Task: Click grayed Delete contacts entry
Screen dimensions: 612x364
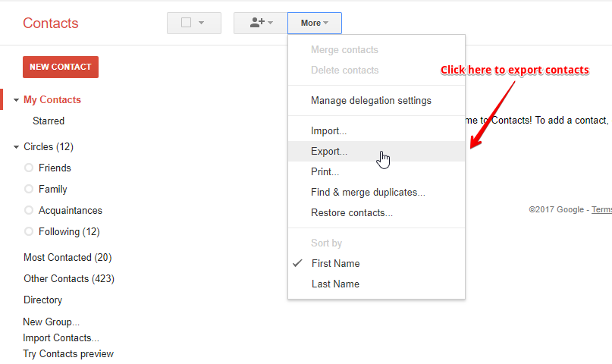Action: 376,71
